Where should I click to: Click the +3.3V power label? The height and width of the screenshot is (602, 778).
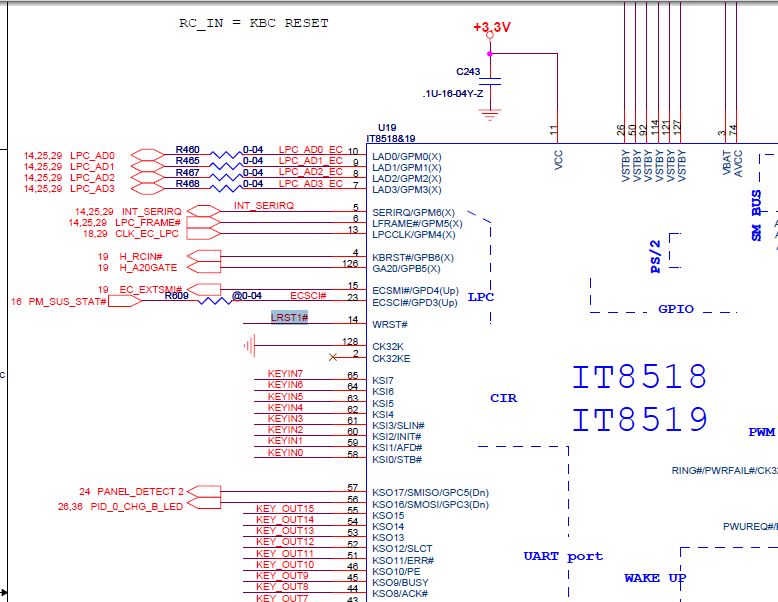coord(492,27)
